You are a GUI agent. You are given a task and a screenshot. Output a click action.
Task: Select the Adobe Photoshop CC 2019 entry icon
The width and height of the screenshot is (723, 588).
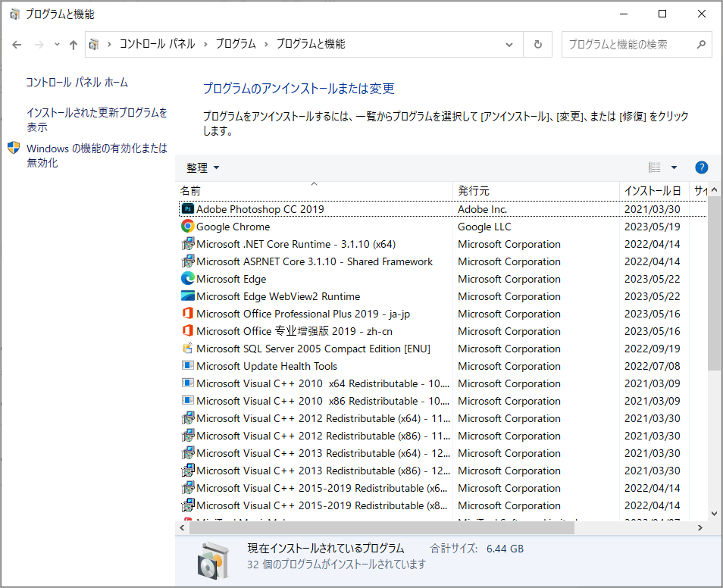click(x=187, y=209)
